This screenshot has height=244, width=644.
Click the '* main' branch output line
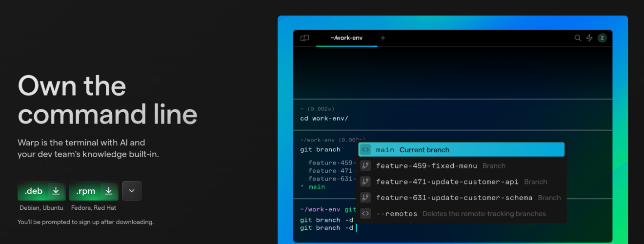[x=313, y=187]
